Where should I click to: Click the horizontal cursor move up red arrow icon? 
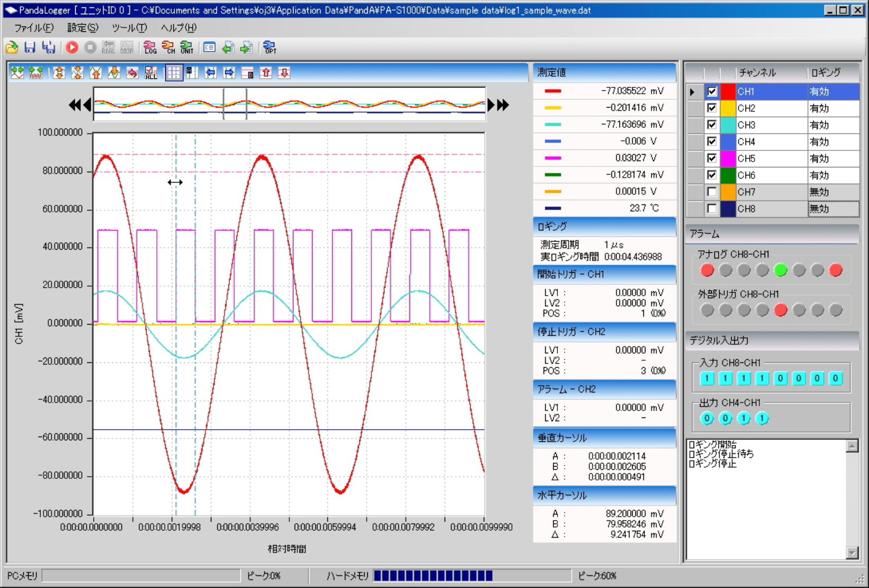pos(266,73)
